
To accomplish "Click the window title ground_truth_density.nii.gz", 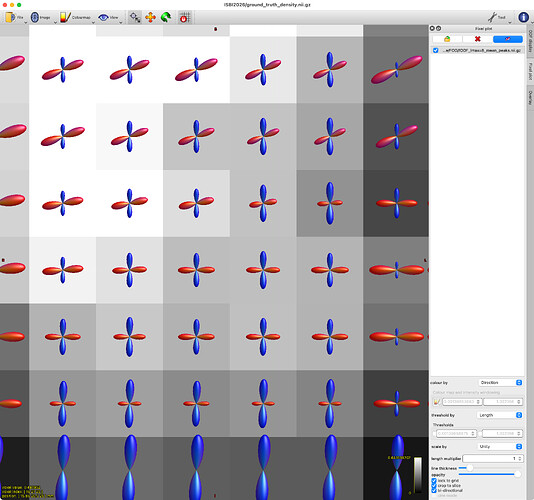I will coord(267,4).
